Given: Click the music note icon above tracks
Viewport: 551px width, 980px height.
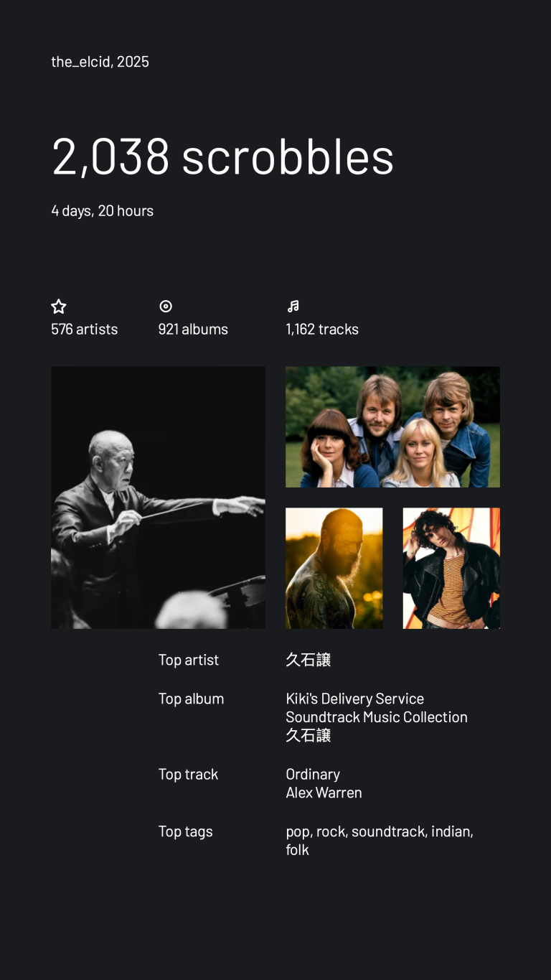Looking at the screenshot, I should click(293, 307).
